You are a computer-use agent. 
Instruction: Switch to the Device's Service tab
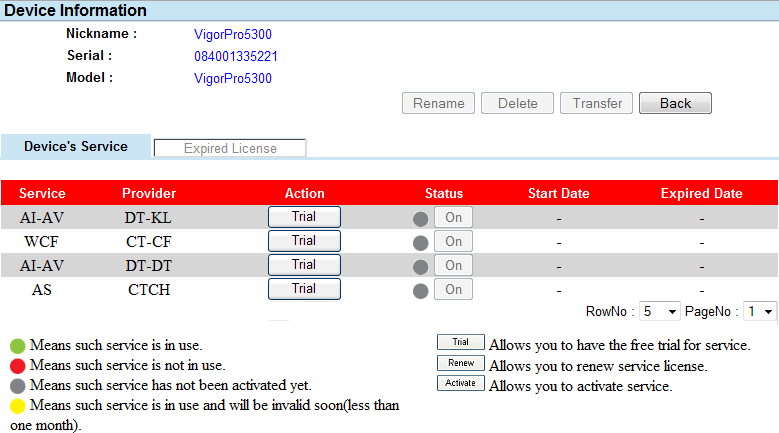tap(76, 146)
